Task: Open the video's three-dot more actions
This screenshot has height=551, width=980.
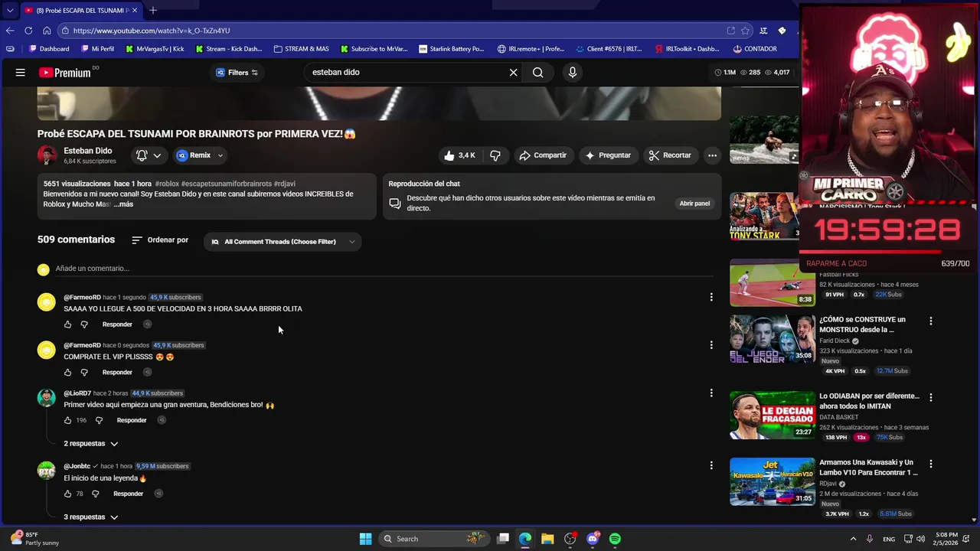Action: 712,155
